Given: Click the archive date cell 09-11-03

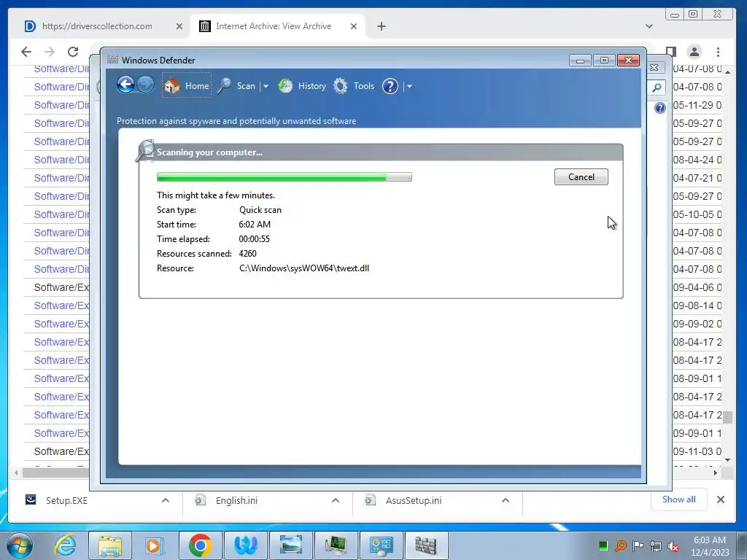Looking at the screenshot, I should [697, 451].
